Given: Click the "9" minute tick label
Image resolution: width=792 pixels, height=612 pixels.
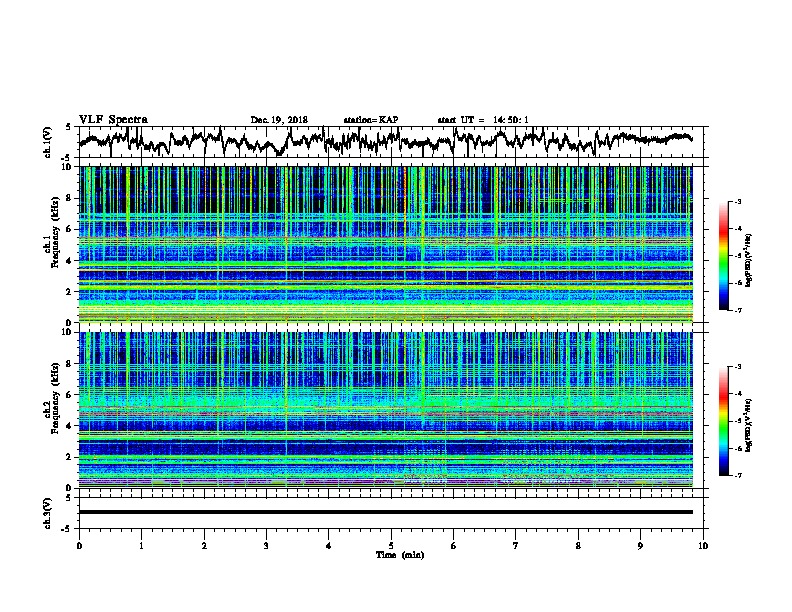Looking at the screenshot, I should [x=640, y=545].
